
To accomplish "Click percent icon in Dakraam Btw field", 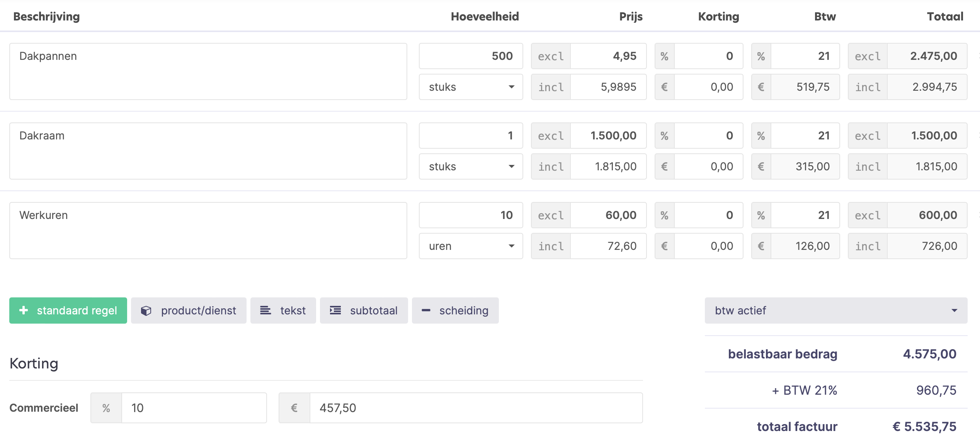I will coord(761,136).
